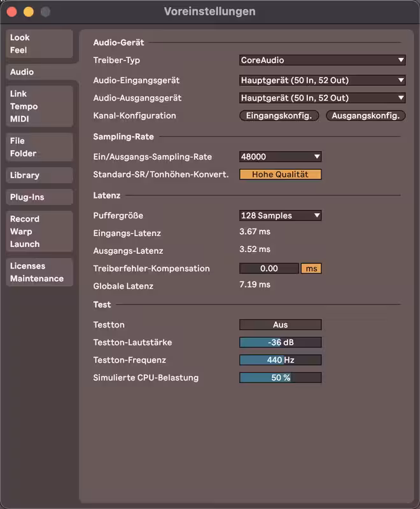The height and width of the screenshot is (509, 420).
Task: Click the Ausgangs-Latenz 3.52 ms value
Action: (x=255, y=249)
